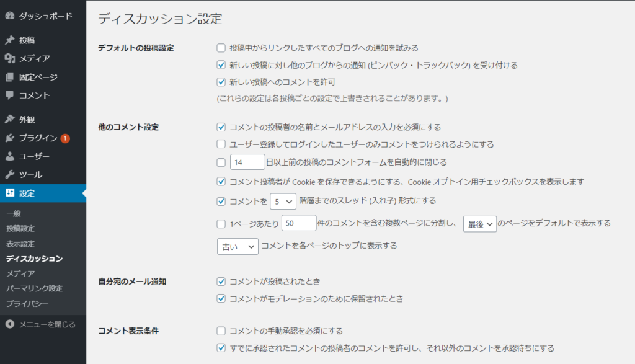
Task: Click the Pages icon beside 固定ページ
Action: [x=9, y=77]
